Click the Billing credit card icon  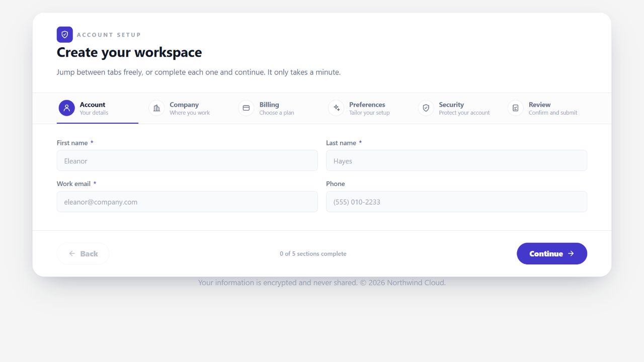coord(246,108)
